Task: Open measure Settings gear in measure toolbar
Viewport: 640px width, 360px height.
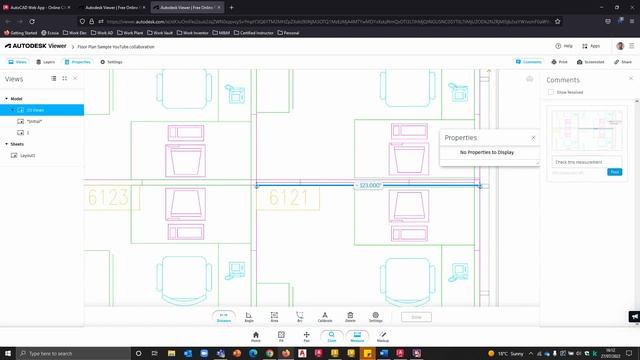Action: point(376,317)
